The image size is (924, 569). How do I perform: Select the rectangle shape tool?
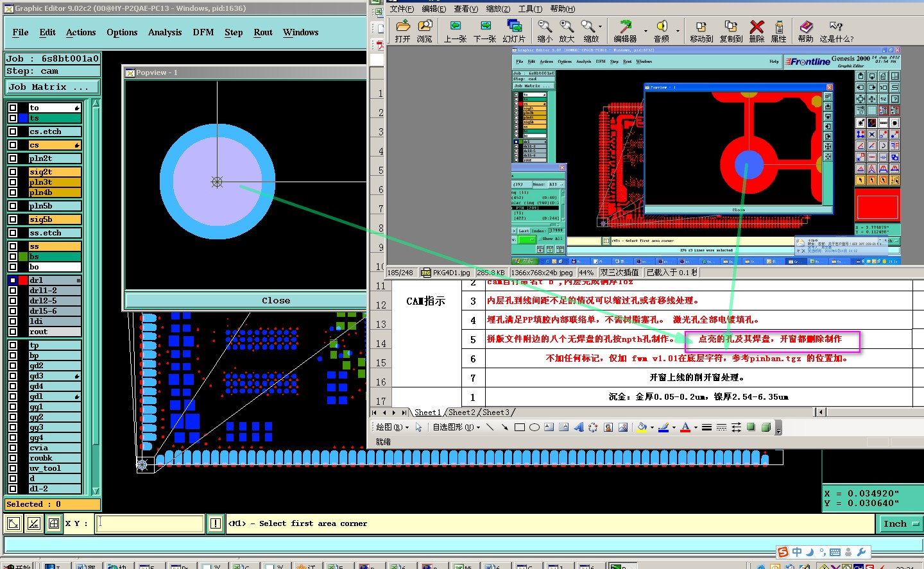(520, 427)
